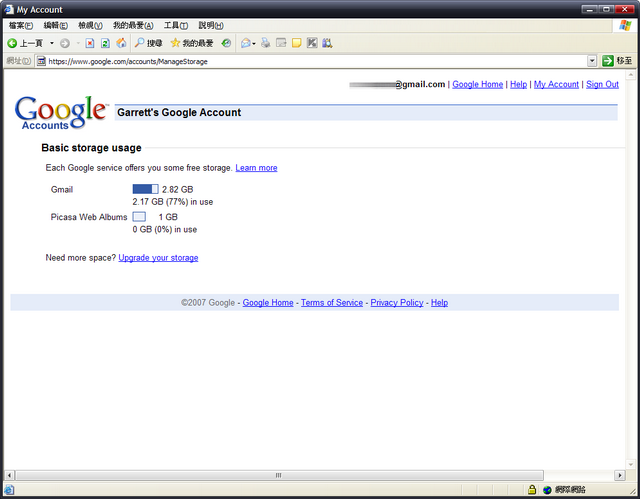Open Privacy Policy footer link
Screen dimensions: 640x499
(397, 303)
